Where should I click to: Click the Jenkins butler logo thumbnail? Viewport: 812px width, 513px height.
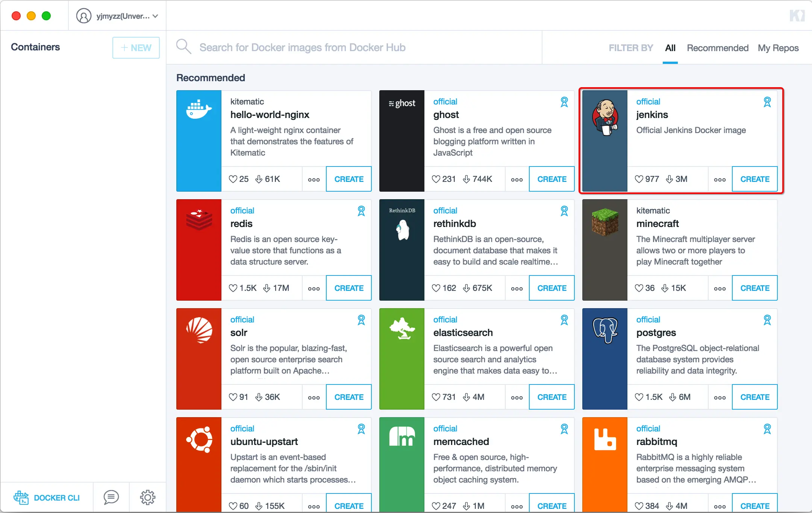click(x=604, y=118)
